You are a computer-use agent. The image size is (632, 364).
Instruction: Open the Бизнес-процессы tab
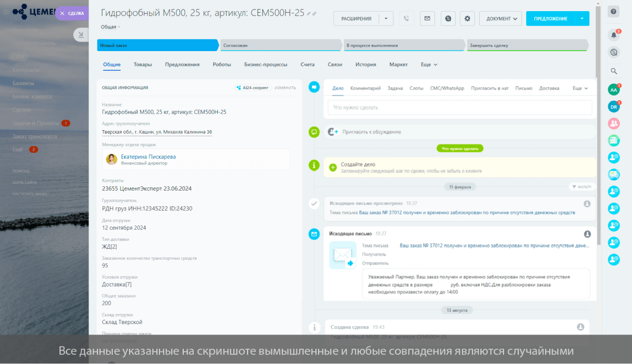[x=266, y=64]
